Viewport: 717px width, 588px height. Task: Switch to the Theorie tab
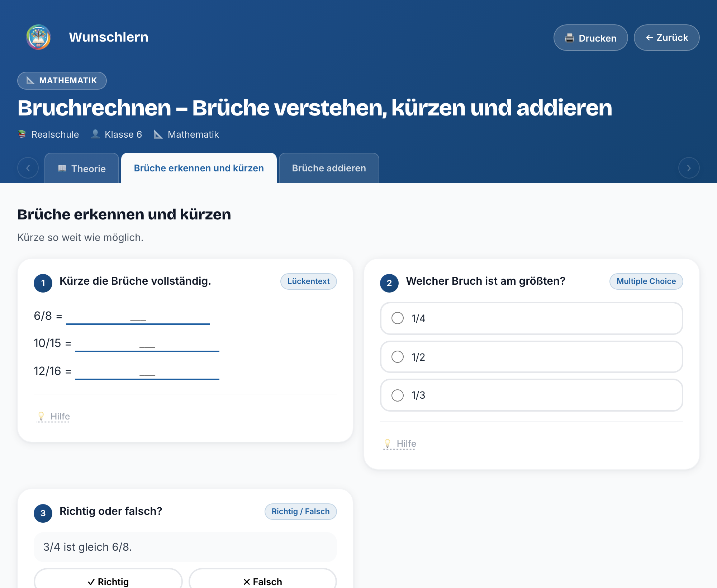[x=82, y=168]
